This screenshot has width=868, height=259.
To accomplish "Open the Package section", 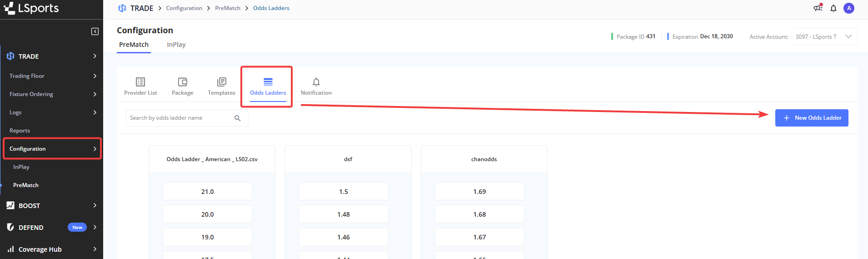I will (182, 86).
